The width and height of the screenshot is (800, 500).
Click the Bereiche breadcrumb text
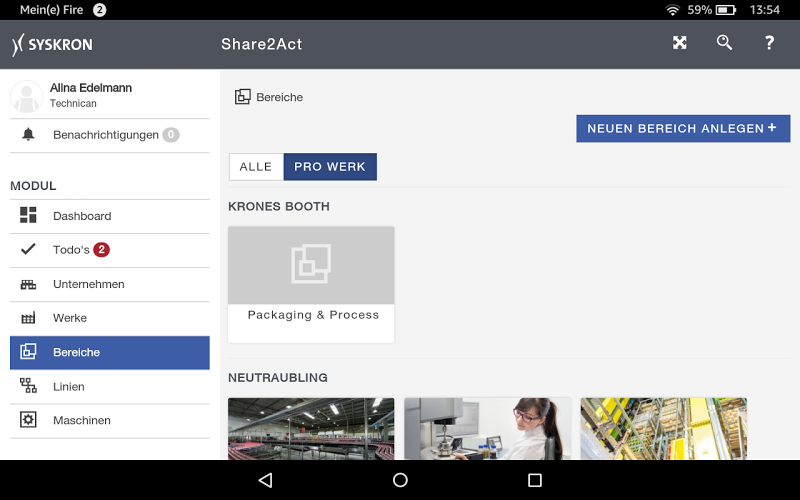tap(280, 97)
